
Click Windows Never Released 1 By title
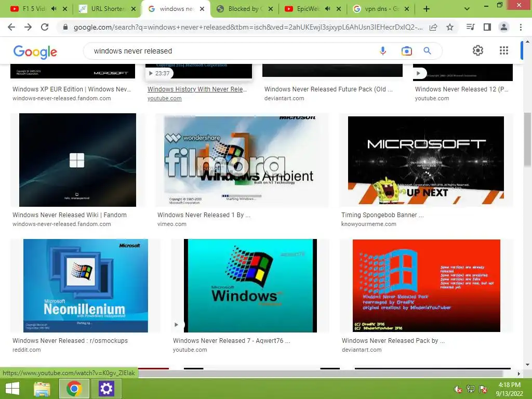point(204,215)
